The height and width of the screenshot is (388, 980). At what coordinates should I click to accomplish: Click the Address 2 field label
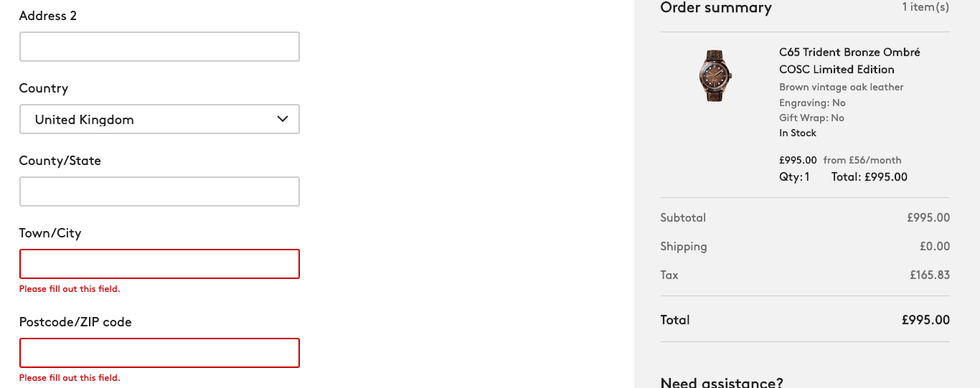coord(48,16)
